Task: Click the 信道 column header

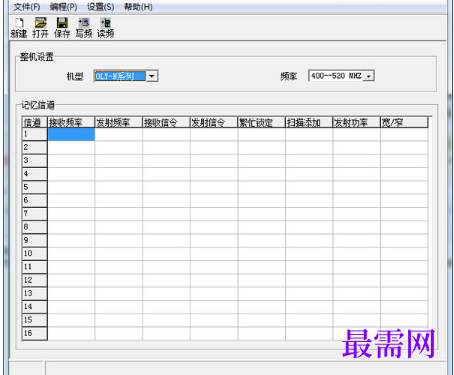Action: click(35, 122)
